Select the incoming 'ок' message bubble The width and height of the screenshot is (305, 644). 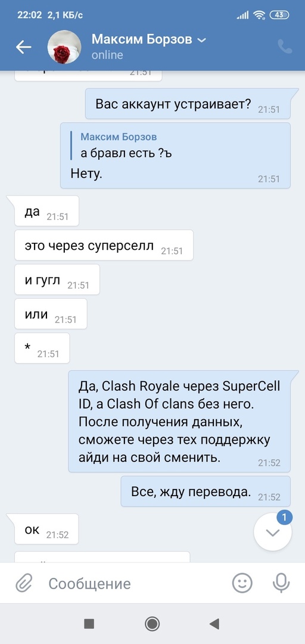coord(46,529)
